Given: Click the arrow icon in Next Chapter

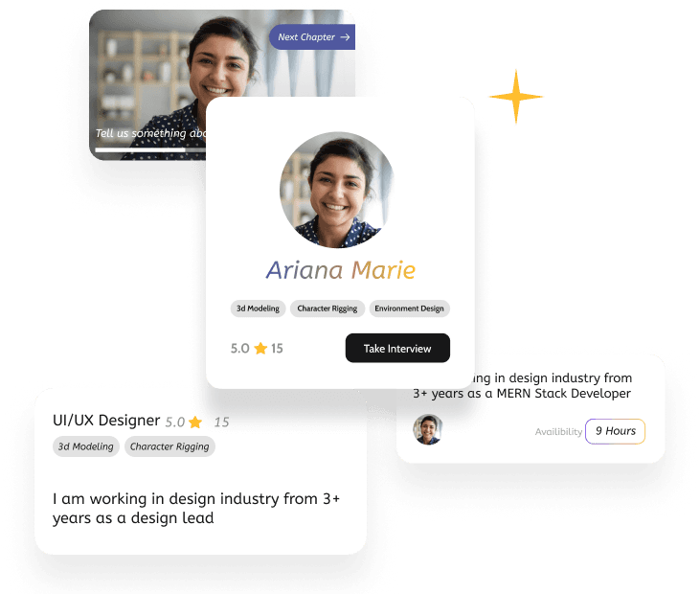Looking at the screenshot, I should (x=345, y=37).
